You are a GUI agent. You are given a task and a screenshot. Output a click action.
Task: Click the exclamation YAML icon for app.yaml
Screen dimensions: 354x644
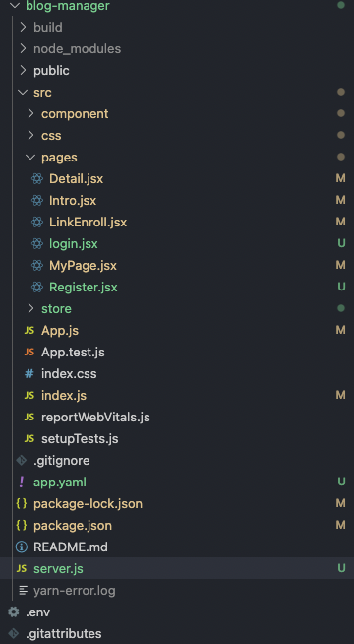[x=22, y=482]
